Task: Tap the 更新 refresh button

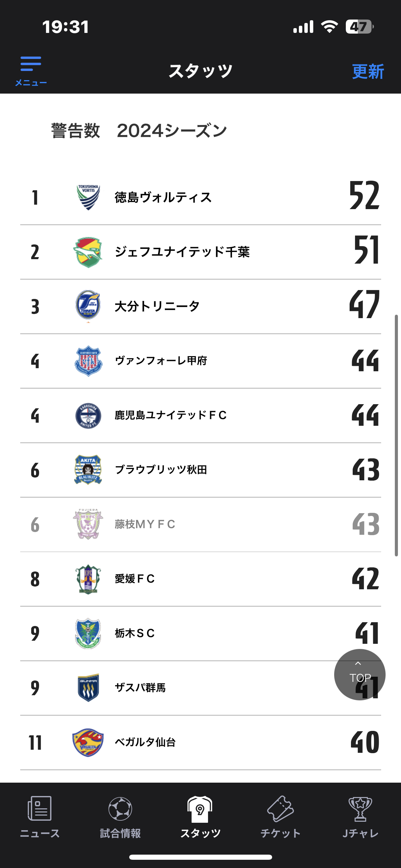Action: point(368,72)
